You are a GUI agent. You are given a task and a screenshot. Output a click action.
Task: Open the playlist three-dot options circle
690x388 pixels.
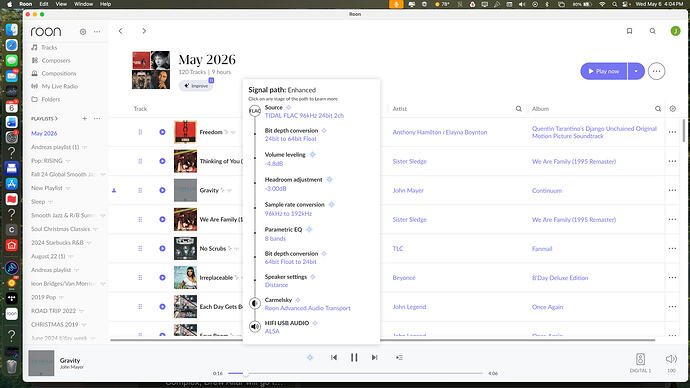tap(656, 71)
